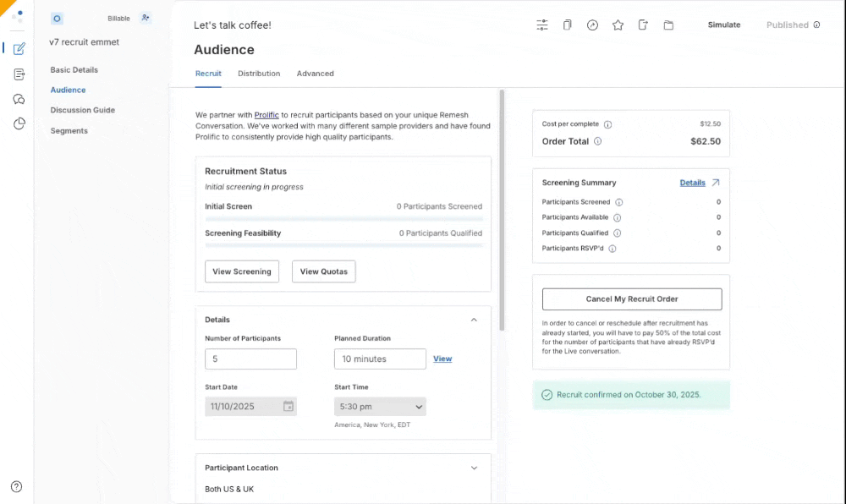
Task: Click info icon beside Order Total
Action: 597,141
